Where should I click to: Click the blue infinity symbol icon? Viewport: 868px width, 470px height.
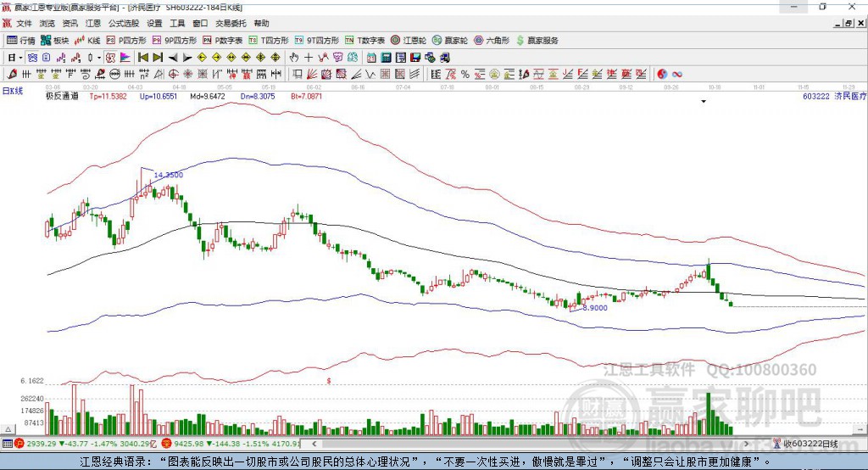coord(677,75)
